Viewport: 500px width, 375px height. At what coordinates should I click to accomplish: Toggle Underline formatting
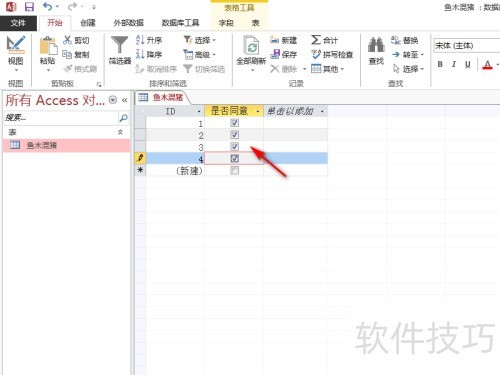pos(468,64)
